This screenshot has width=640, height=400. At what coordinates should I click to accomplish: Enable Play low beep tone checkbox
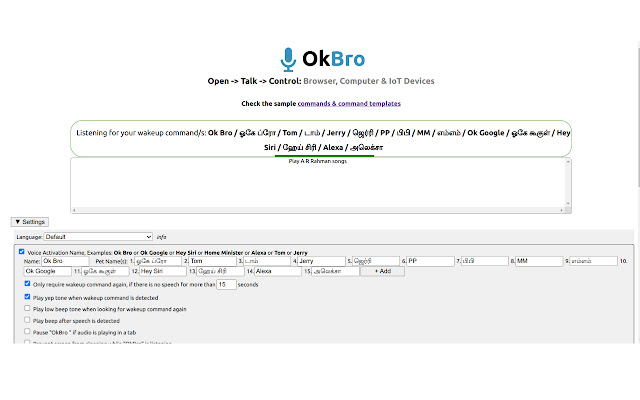pyautogui.click(x=27, y=308)
